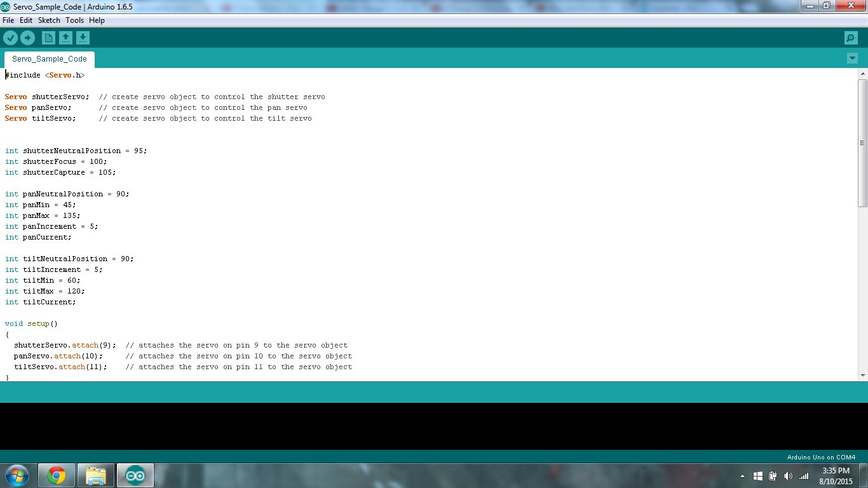Image resolution: width=868 pixels, height=488 pixels.
Task: Click the Windows flag icon in system tray
Action: tap(758, 476)
